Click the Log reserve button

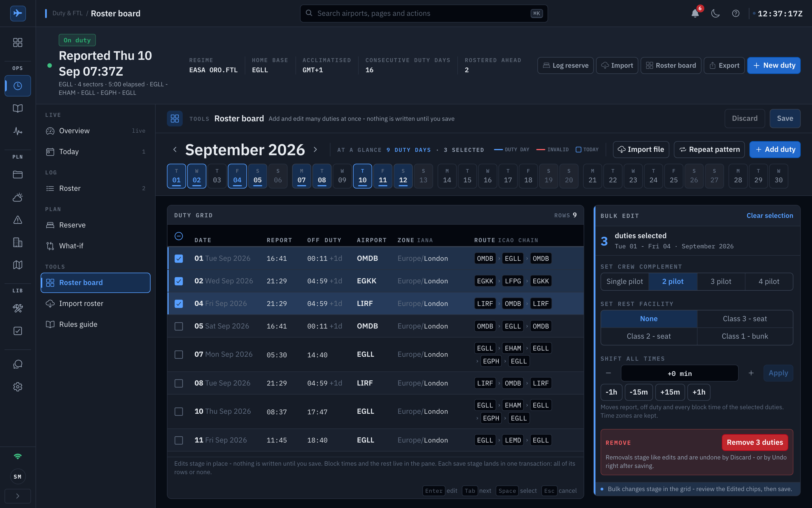(x=565, y=65)
